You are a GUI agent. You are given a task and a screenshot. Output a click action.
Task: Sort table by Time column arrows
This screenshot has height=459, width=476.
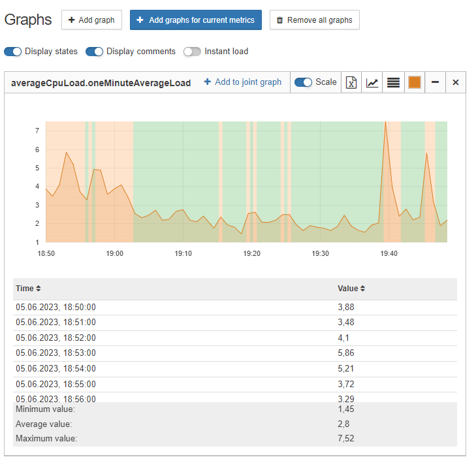click(x=39, y=289)
